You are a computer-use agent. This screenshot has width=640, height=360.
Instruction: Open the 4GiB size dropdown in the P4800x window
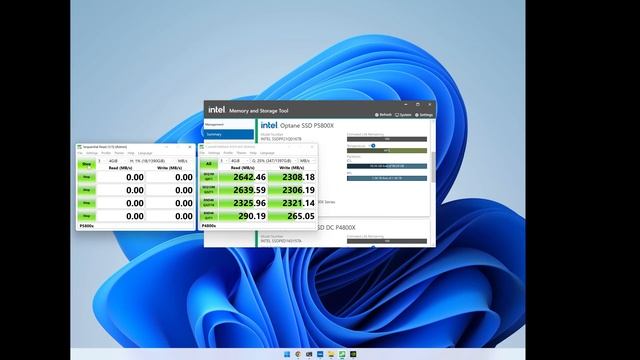(238, 161)
